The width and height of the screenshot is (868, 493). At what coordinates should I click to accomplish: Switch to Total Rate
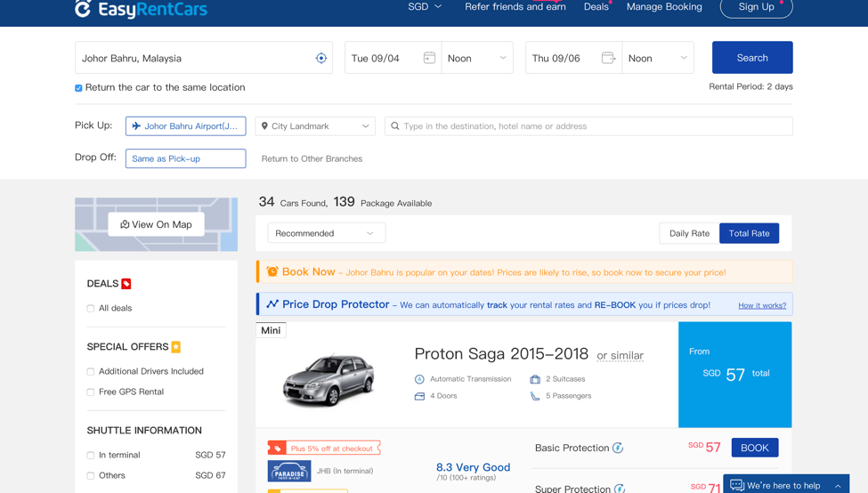(749, 233)
